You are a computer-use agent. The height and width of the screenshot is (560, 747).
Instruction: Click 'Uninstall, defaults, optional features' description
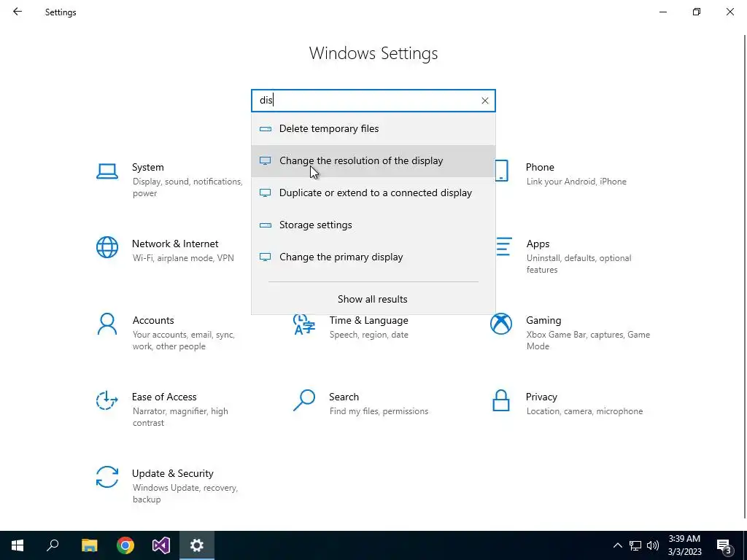pos(578,264)
